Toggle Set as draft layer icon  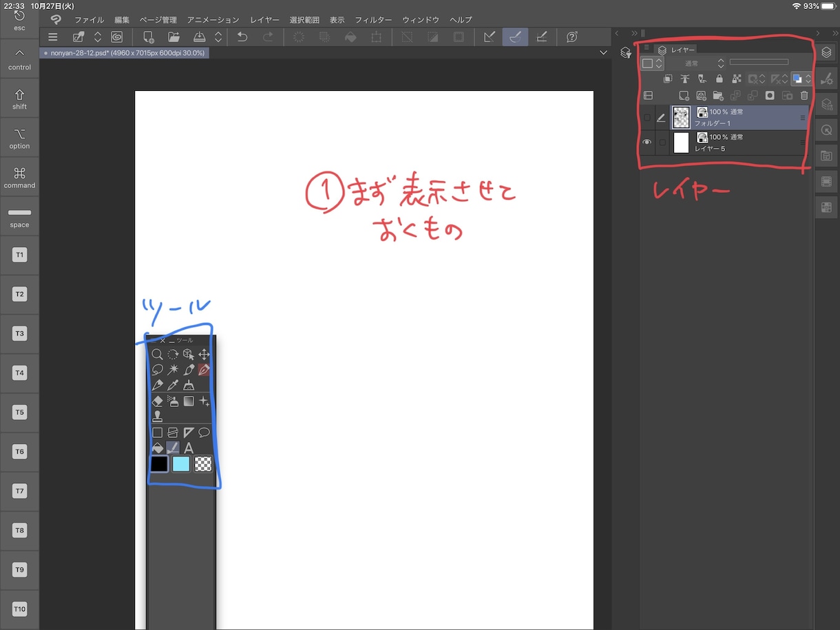coord(702,79)
